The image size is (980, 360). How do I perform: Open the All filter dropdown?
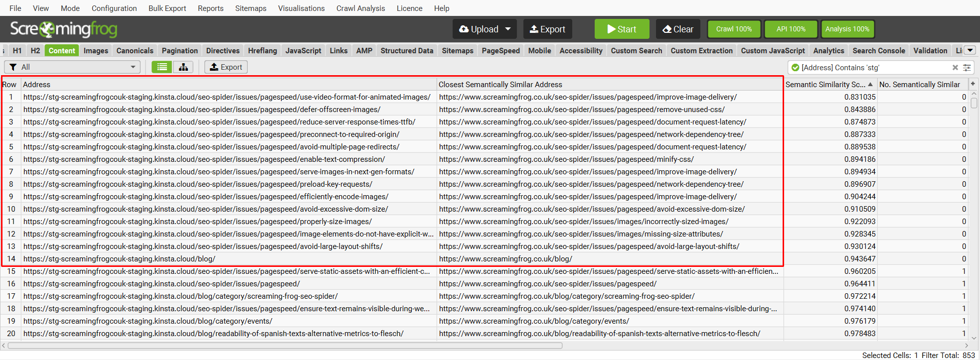coord(72,67)
